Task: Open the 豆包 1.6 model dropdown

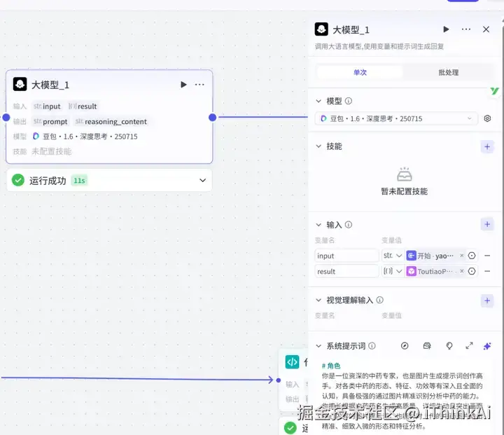Action: [396, 118]
